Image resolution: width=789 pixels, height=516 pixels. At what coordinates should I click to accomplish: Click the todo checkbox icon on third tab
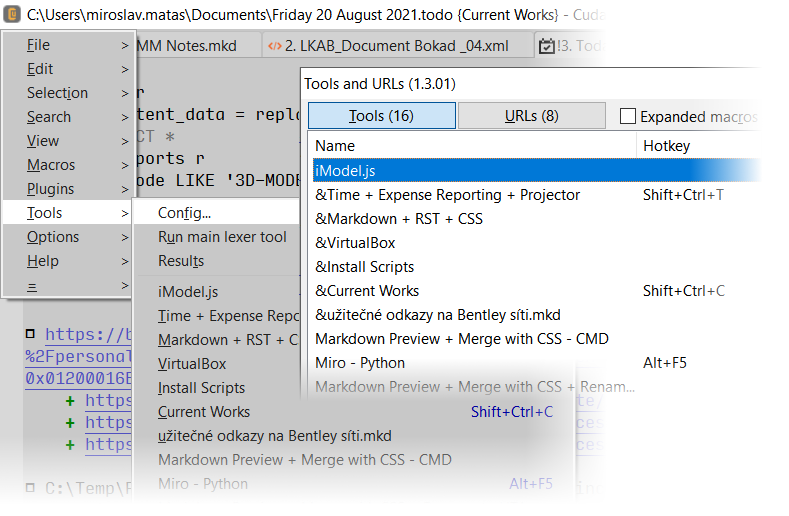click(x=546, y=46)
